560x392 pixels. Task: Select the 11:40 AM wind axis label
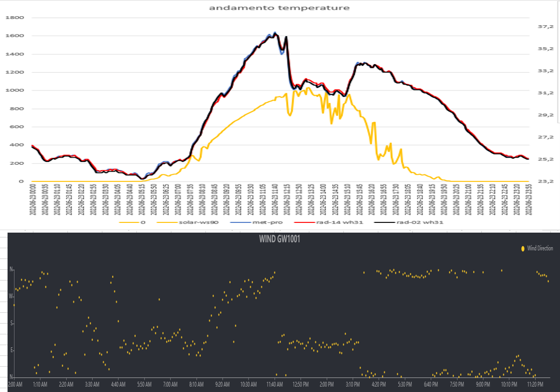coord(275,384)
